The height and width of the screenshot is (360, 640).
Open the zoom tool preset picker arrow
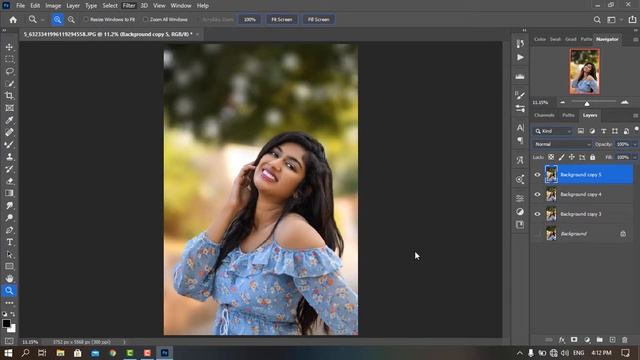tap(42, 20)
